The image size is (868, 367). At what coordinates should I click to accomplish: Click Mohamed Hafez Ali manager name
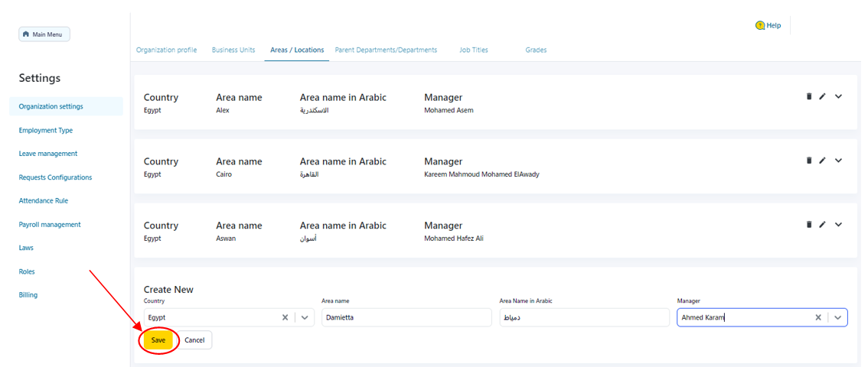click(454, 239)
